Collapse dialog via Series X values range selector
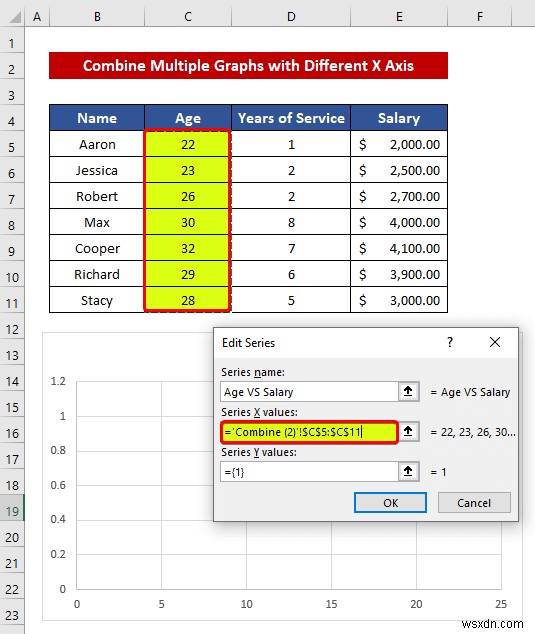535x634 pixels. point(408,431)
